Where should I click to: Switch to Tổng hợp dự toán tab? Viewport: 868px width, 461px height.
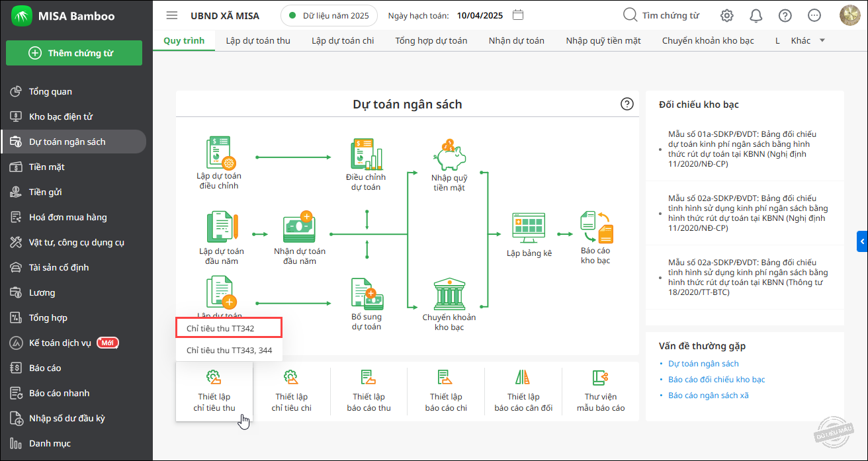(431, 40)
